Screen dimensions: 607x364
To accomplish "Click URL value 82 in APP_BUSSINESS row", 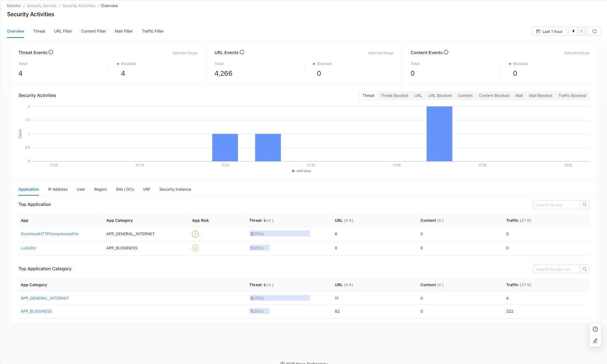I will [x=337, y=311].
